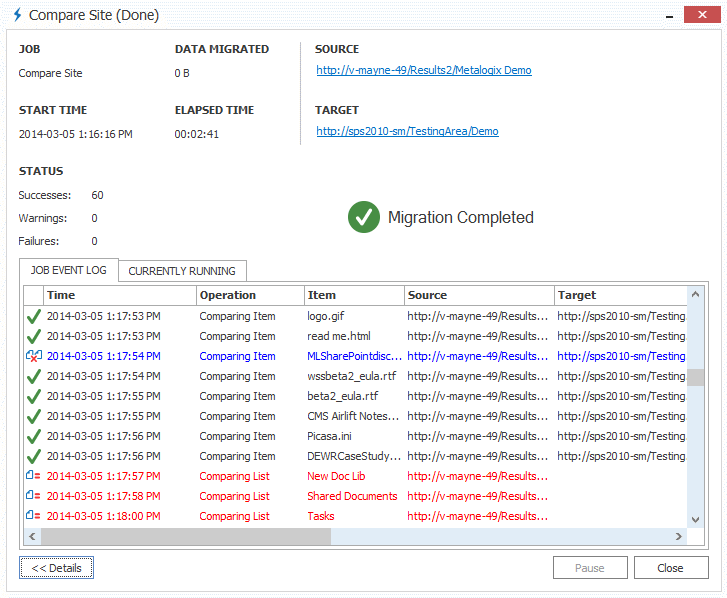Switch to the Currently Running tab
This screenshot has height=598, width=727.
point(182,271)
